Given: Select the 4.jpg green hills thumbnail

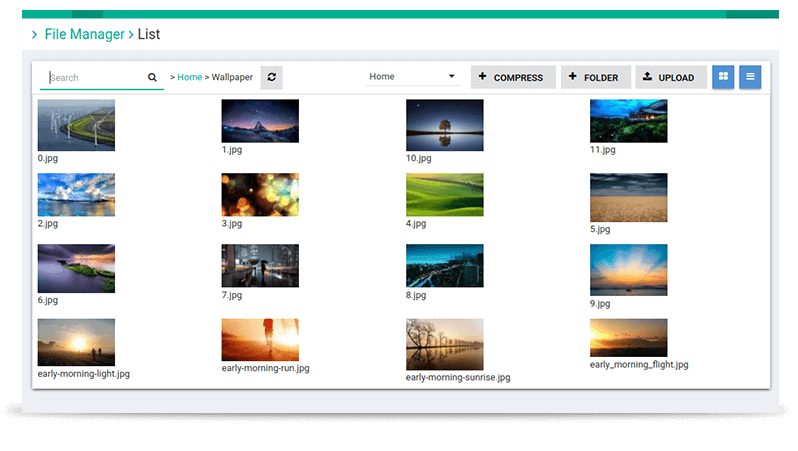Looking at the screenshot, I should [x=445, y=195].
